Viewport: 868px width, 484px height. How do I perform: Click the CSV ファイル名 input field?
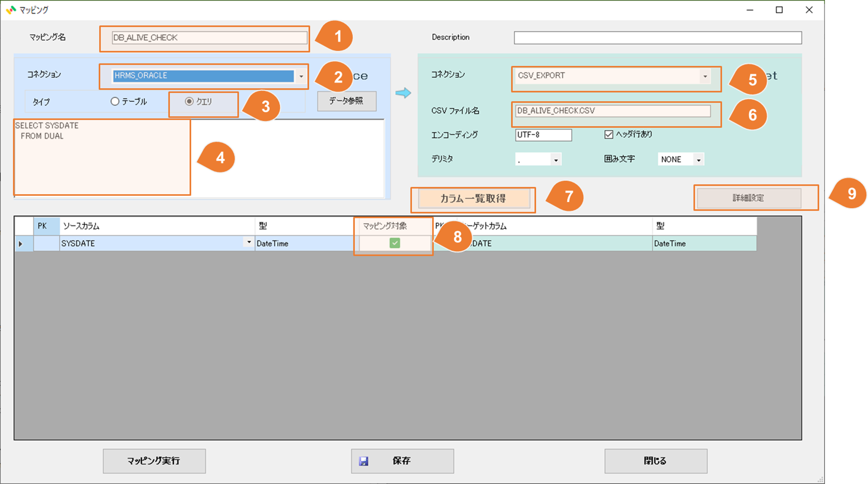click(613, 111)
